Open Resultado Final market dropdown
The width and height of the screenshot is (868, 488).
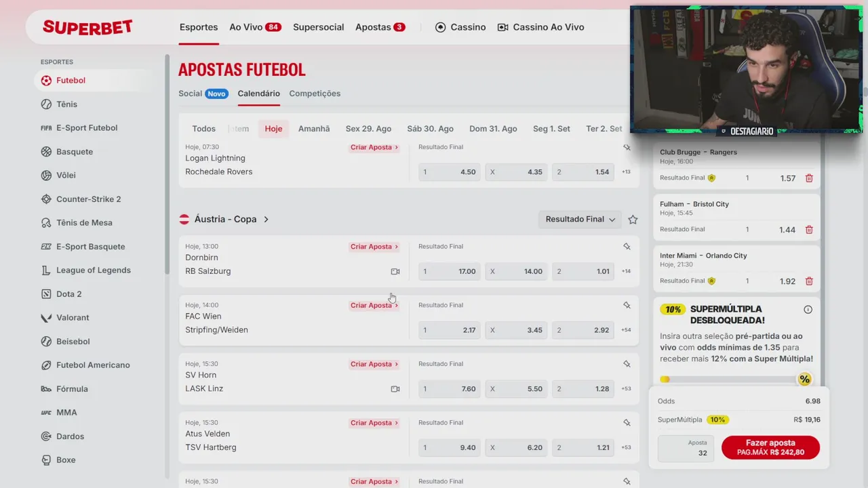580,220
